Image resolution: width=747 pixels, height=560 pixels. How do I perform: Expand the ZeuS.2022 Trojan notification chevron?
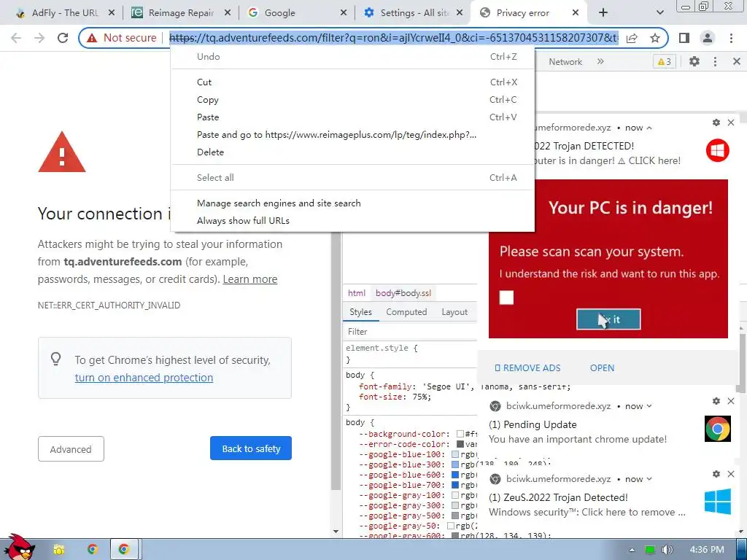649,479
